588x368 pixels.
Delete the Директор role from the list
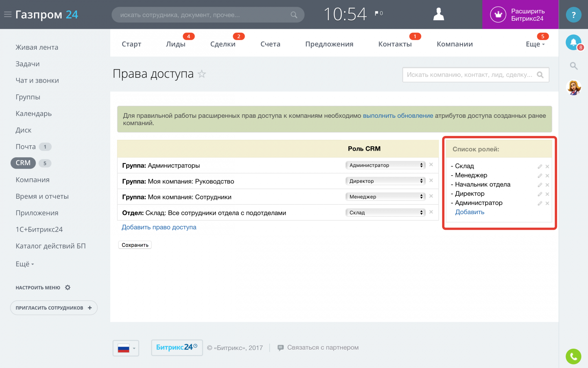tap(547, 194)
